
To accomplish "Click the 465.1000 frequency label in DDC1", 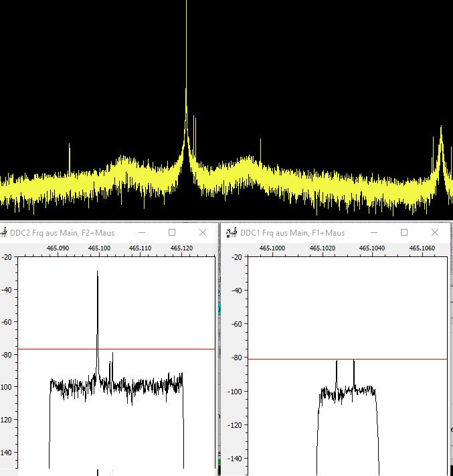I will coord(272,248).
